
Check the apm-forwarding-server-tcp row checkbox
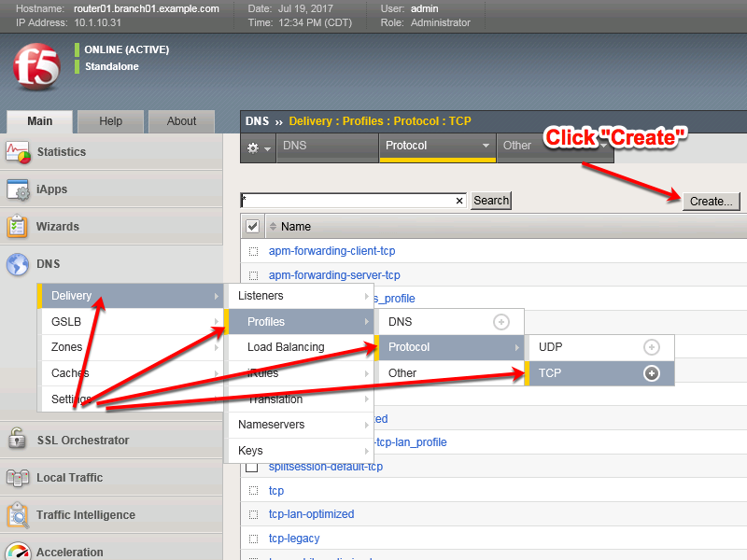(253, 275)
